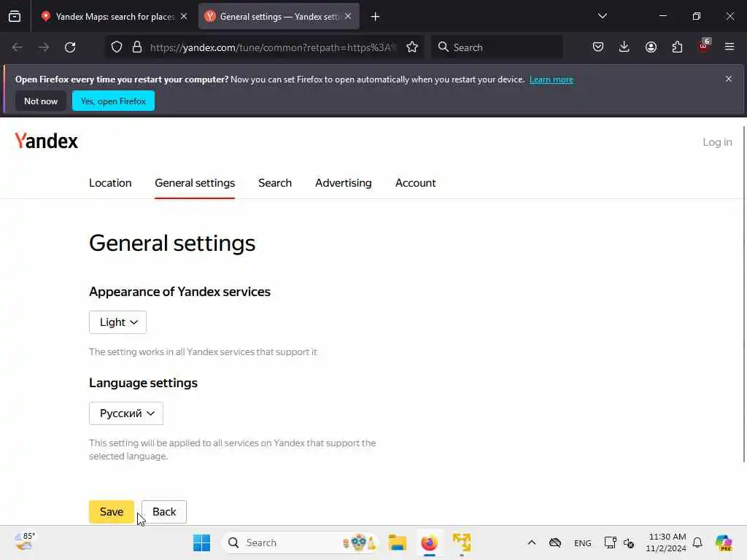
Task: Open Firefox downloads panel
Action: point(624,47)
